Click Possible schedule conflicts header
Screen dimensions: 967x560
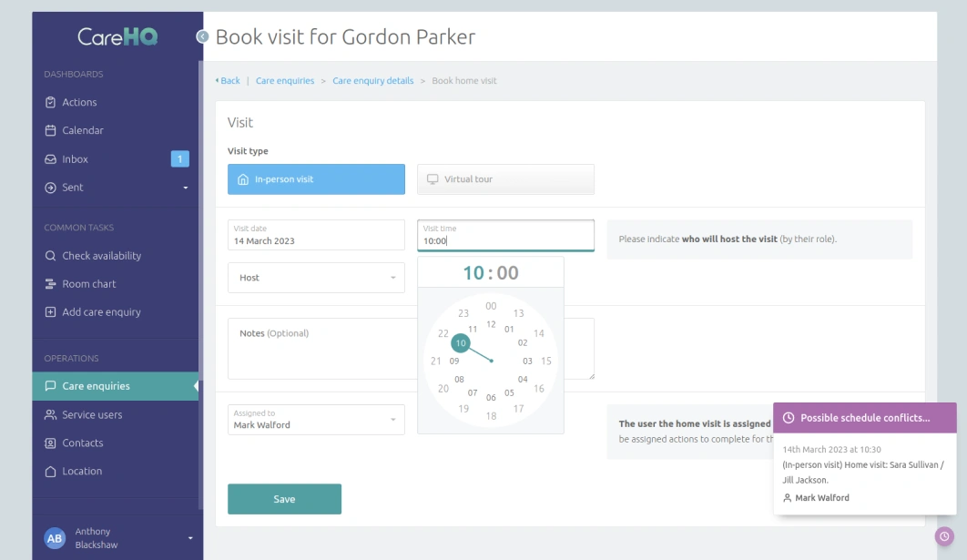pos(865,418)
